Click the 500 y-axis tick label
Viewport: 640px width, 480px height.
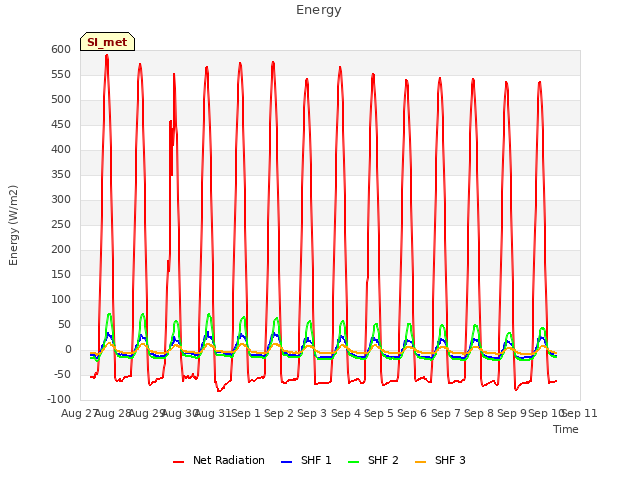[61, 100]
